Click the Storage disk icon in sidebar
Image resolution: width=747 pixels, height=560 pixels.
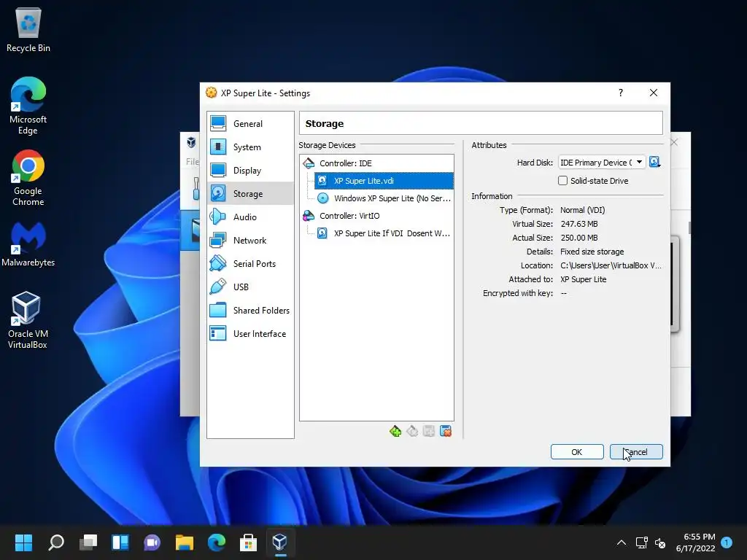point(218,193)
